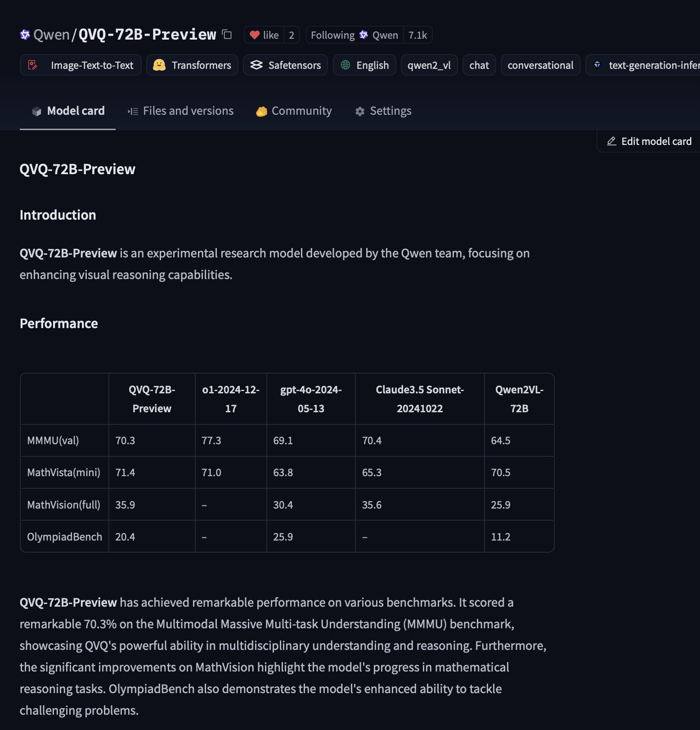Click the qwen2_vl tag
700x730 pixels.
coord(429,65)
